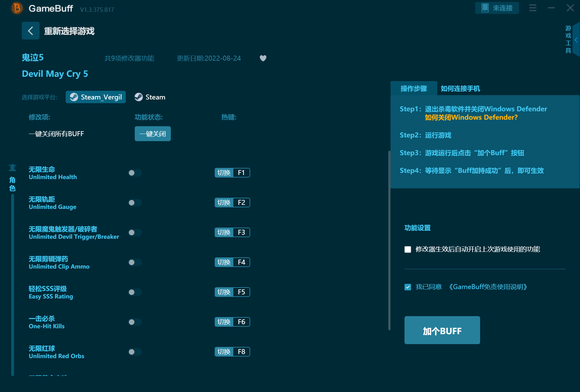Click 切换 for F4 hotkey

pos(224,262)
